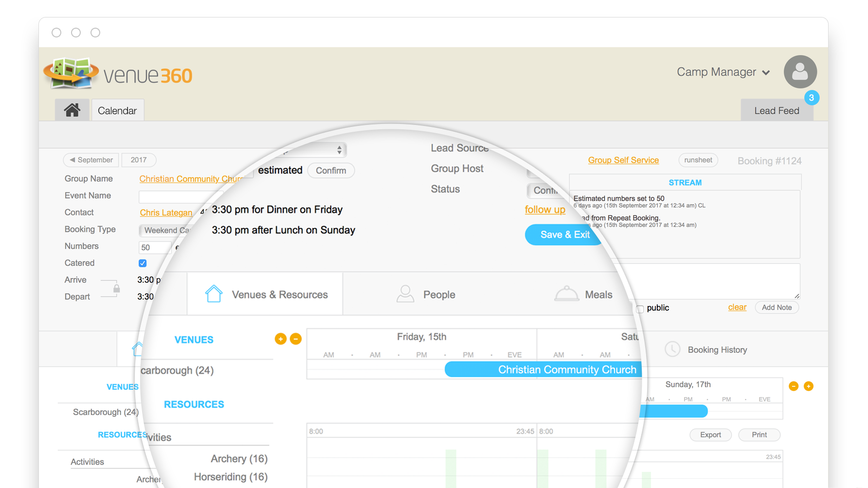Screen dimensions: 868x488
Task: Click the notification badge showing 3
Action: coord(811,98)
